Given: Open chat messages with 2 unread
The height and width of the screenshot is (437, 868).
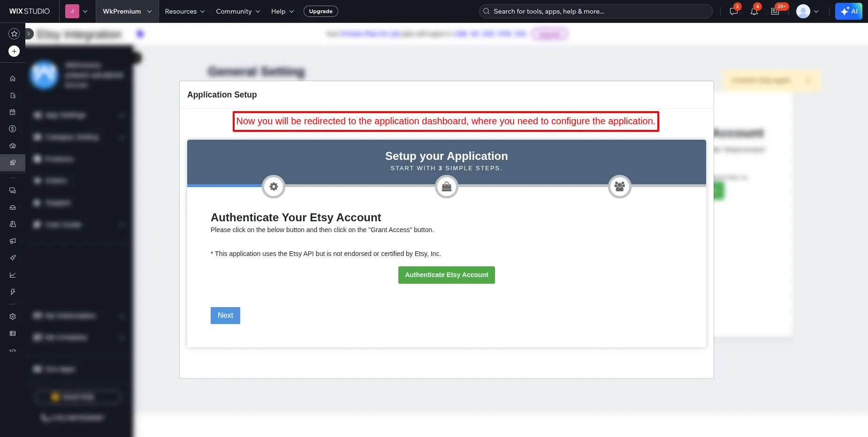Looking at the screenshot, I should (733, 11).
